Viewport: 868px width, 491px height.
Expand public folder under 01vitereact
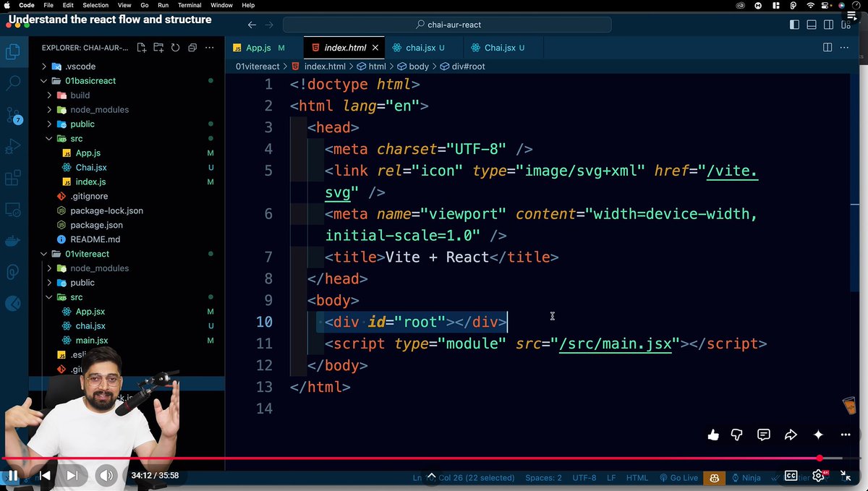tap(82, 283)
